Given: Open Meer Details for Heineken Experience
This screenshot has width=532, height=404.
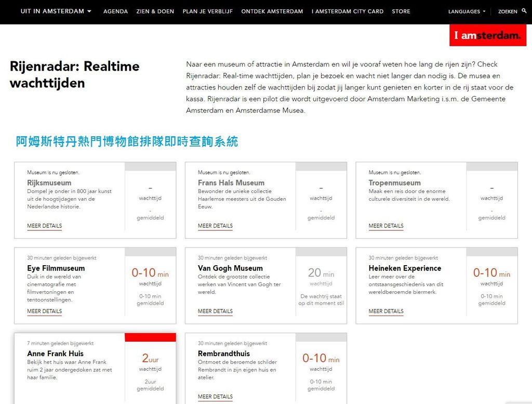Looking at the screenshot, I should coord(386,311).
